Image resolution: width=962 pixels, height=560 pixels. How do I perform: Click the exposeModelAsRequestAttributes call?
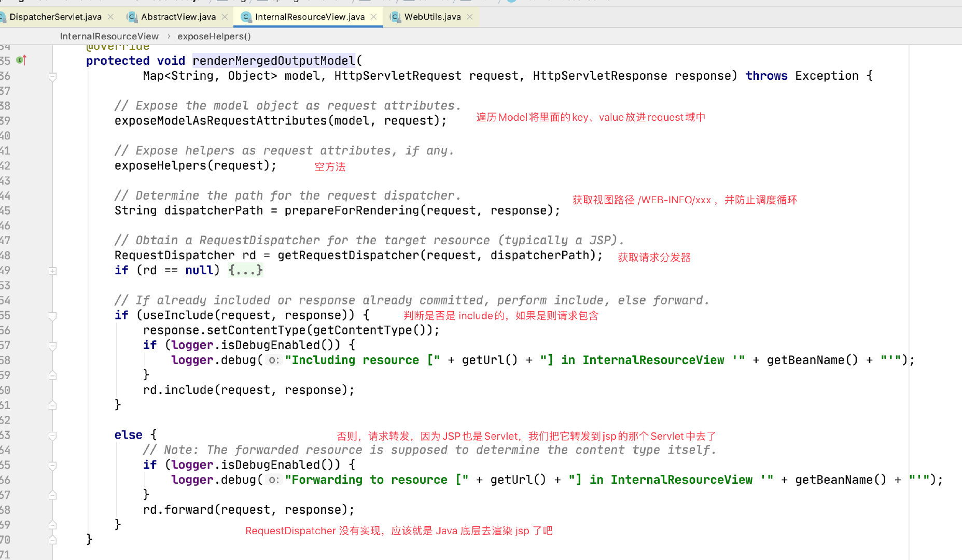pyautogui.click(x=281, y=121)
